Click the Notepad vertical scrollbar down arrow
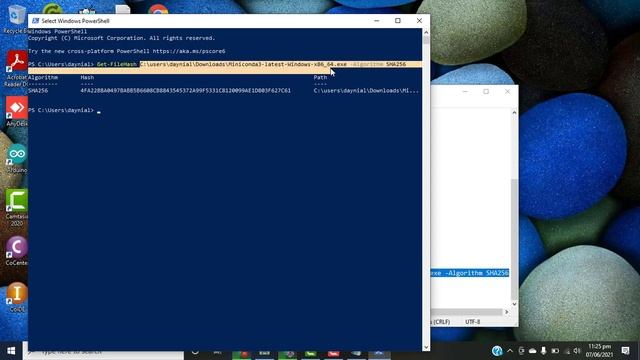 coord(514,304)
